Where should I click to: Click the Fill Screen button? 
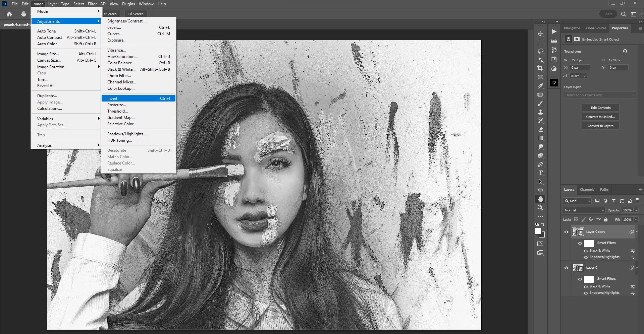(x=136, y=14)
